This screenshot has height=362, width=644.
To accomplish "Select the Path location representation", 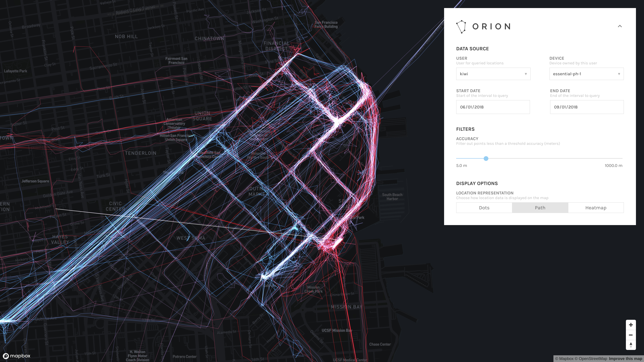I will 540,208.
